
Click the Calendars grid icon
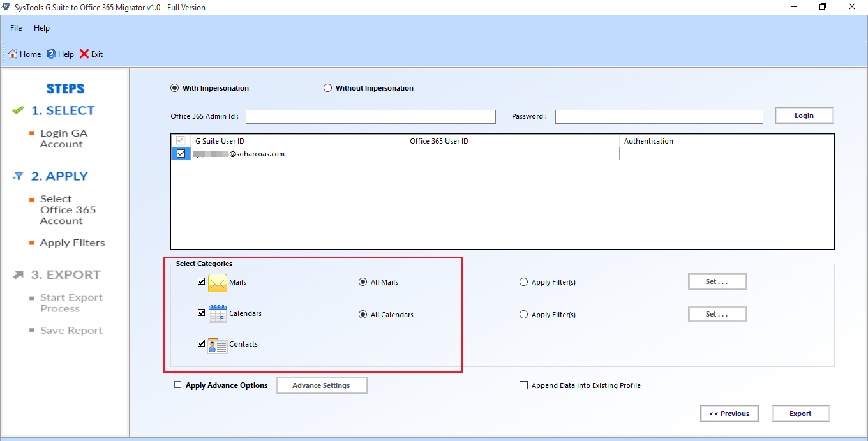[218, 313]
